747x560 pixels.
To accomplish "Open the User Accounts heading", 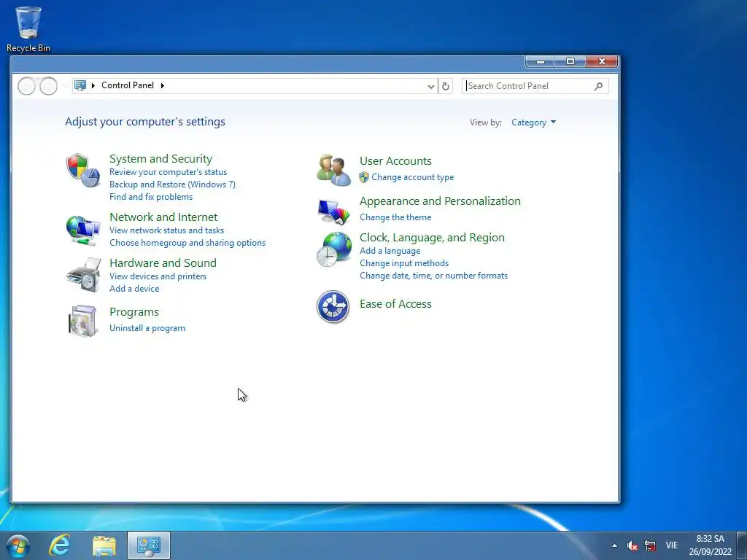I will (395, 161).
